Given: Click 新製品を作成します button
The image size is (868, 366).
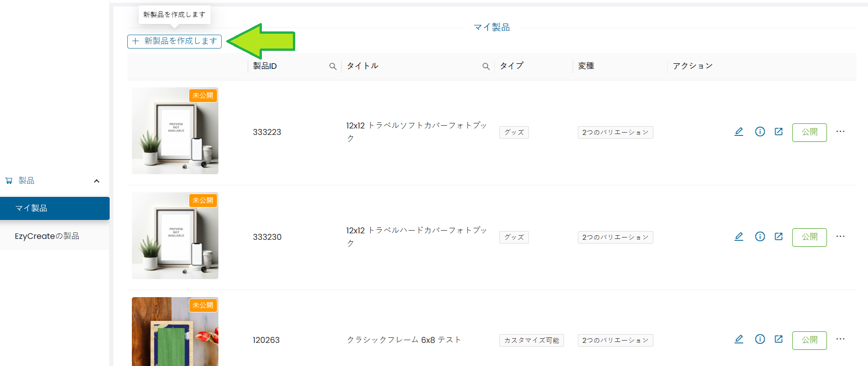Looking at the screenshot, I should pos(174,42).
